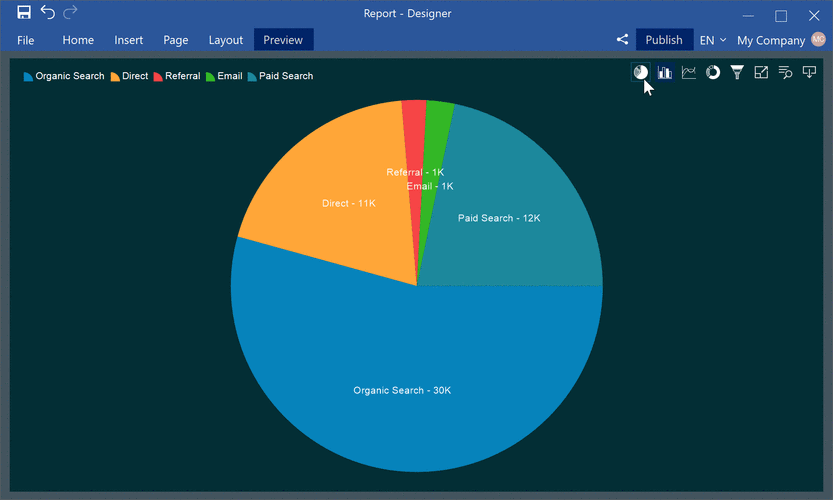Image resolution: width=833 pixels, height=500 pixels.
Task: Click the Share icon beside Publish
Action: tap(622, 40)
